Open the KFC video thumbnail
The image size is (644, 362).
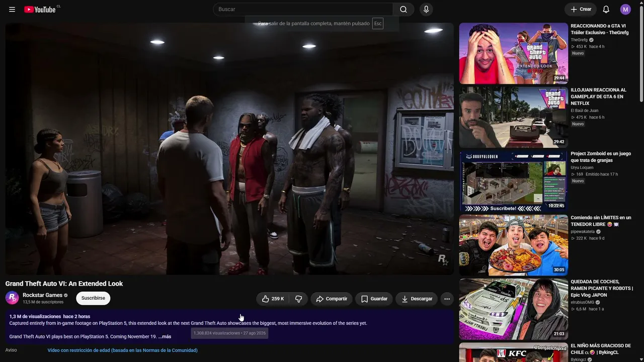tap(514, 352)
